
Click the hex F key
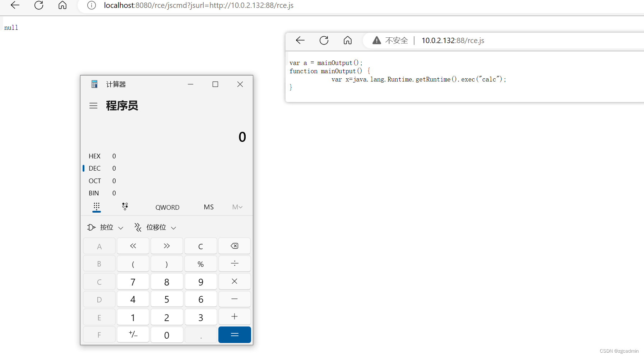pyautogui.click(x=99, y=335)
